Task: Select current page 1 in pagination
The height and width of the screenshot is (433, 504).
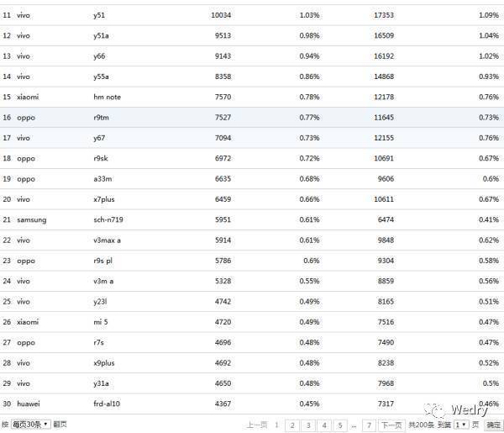Action: 276,425
